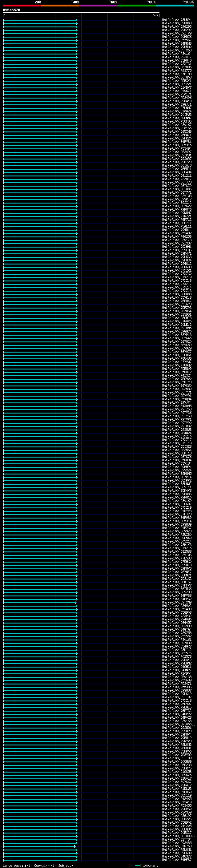This screenshot has width=197, height=868.
Task: Click the green ~80% identity legend segment
Action: pyautogui.click(x=136, y=6)
